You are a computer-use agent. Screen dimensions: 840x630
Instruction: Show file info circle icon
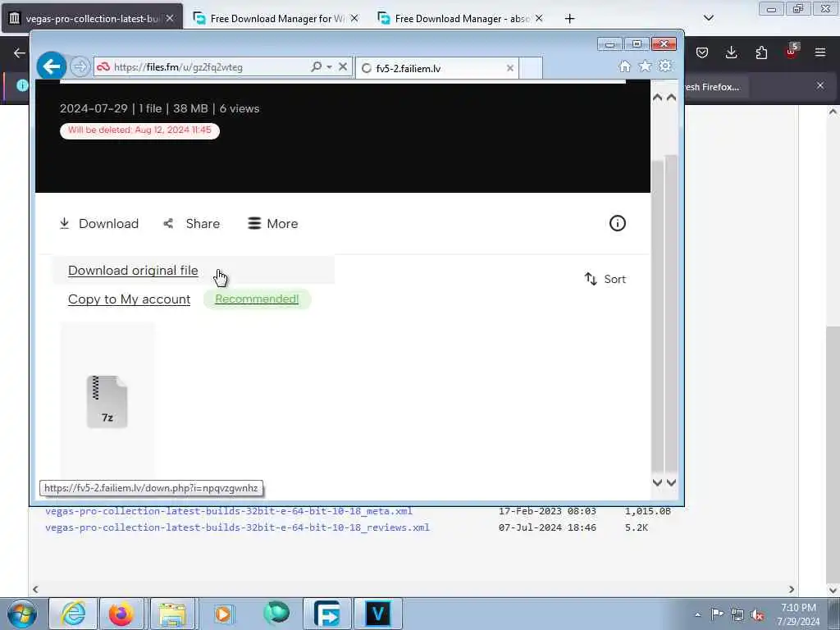[618, 223]
